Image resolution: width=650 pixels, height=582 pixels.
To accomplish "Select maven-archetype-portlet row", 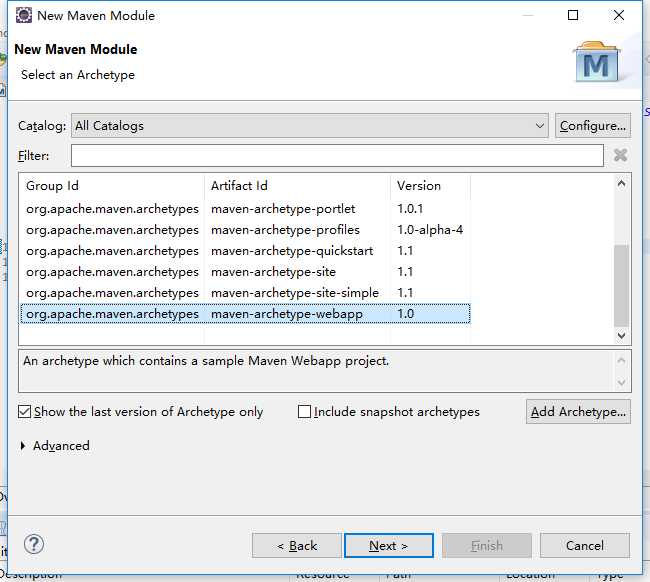I will click(245, 209).
